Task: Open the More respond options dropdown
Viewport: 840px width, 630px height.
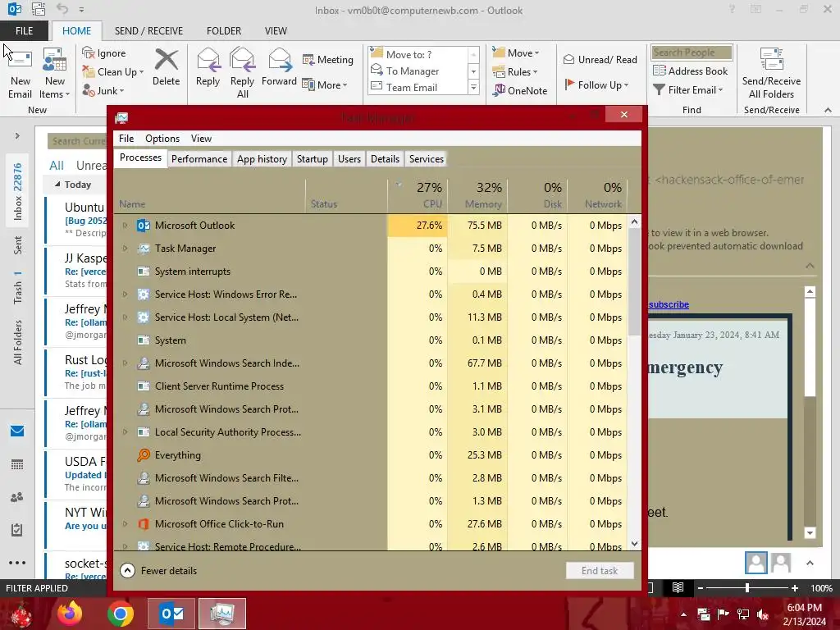Action: (x=325, y=84)
